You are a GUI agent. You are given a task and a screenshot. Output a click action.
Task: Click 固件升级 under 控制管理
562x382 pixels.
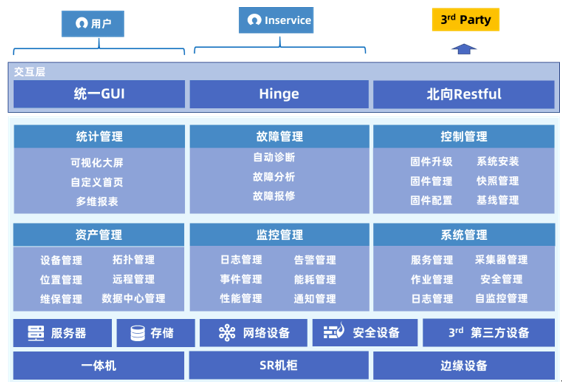tap(431, 162)
